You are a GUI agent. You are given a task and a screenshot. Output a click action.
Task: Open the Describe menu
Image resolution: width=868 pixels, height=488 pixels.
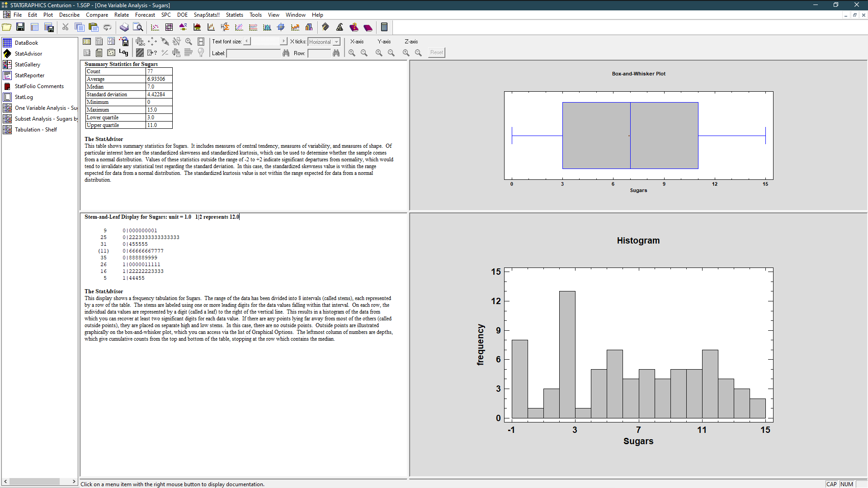(69, 14)
